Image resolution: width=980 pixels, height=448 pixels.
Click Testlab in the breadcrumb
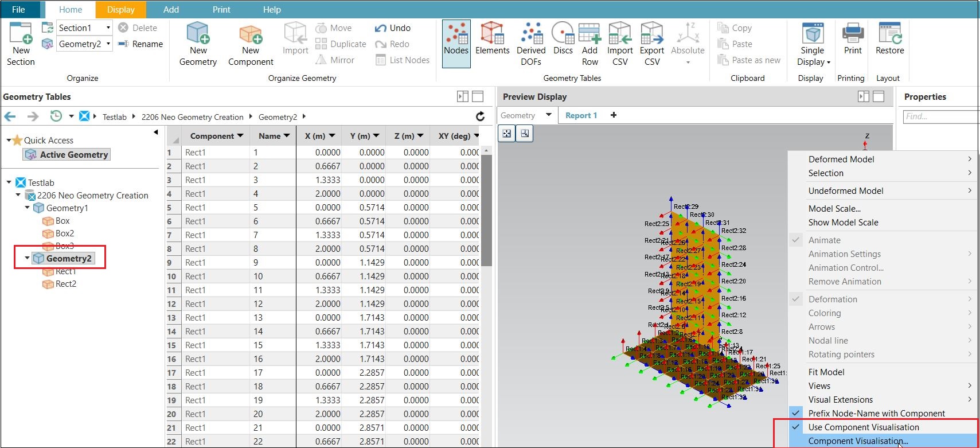pos(115,117)
